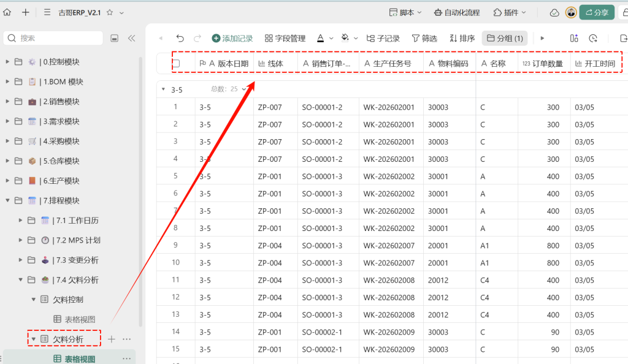The image size is (628, 364).
Task: Expand 1.BOM 模块 folder
Action: (x=7, y=82)
